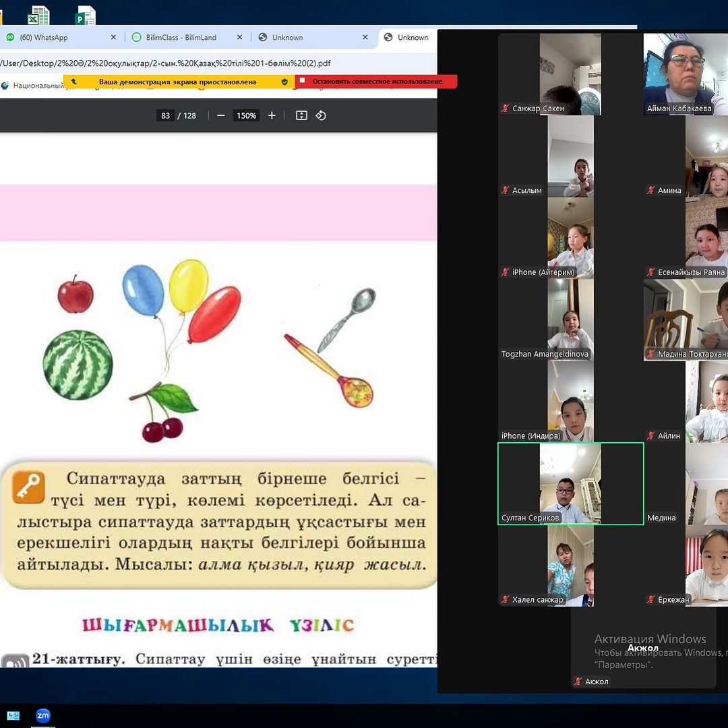This screenshot has width=728, height=728.
Task: Click the green shield icon in sharing bar
Action: (284, 82)
